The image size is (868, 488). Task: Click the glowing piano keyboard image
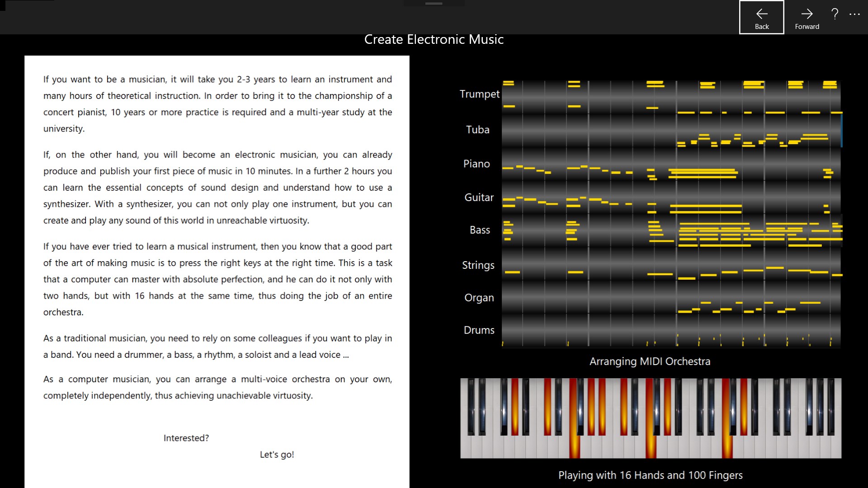point(651,418)
